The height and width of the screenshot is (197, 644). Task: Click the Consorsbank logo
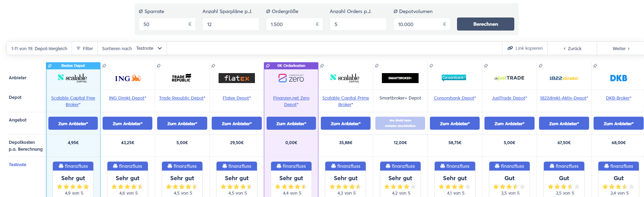click(454, 78)
